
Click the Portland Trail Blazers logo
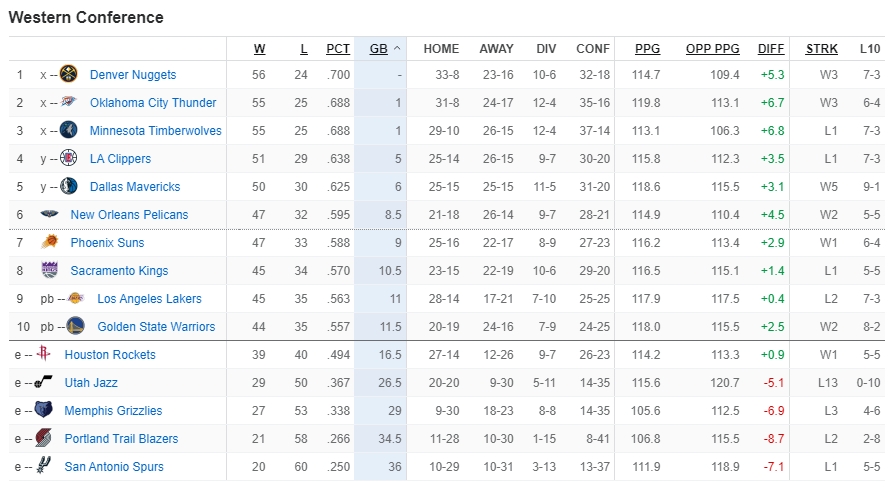44,439
